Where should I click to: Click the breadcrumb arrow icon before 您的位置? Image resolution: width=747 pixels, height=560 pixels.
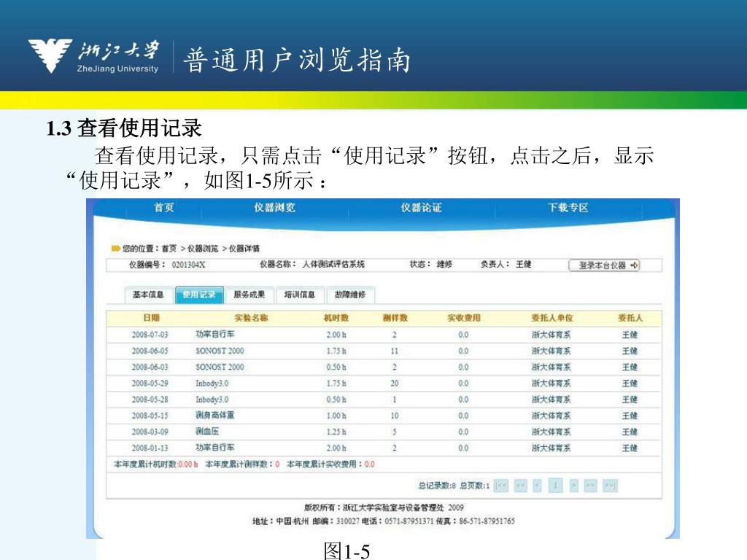pos(115,248)
